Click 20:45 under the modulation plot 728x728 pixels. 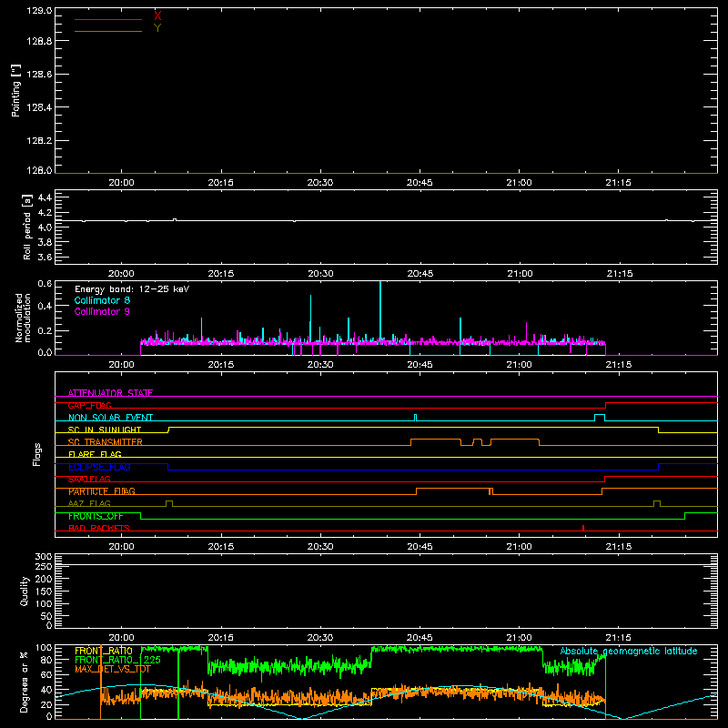pos(420,365)
